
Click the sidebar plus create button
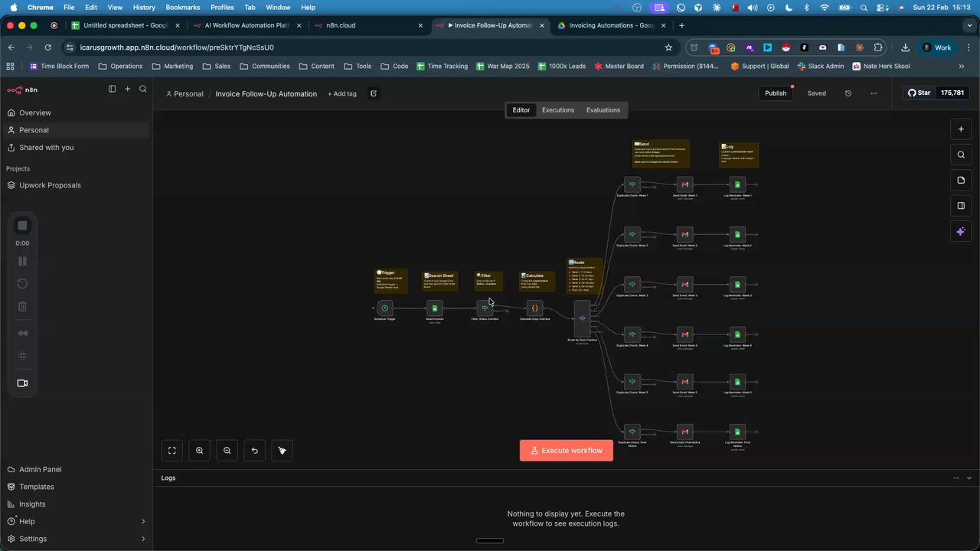click(x=128, y=90)
